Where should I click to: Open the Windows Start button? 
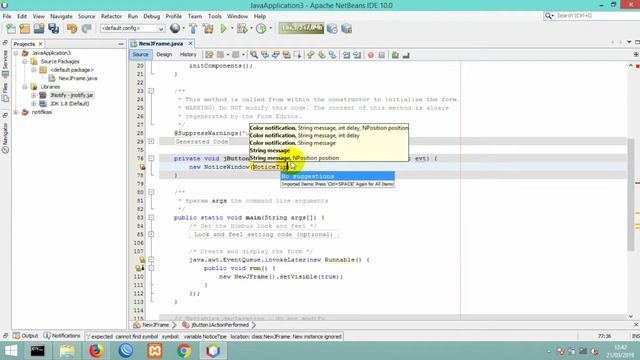[x=11, y=351]
